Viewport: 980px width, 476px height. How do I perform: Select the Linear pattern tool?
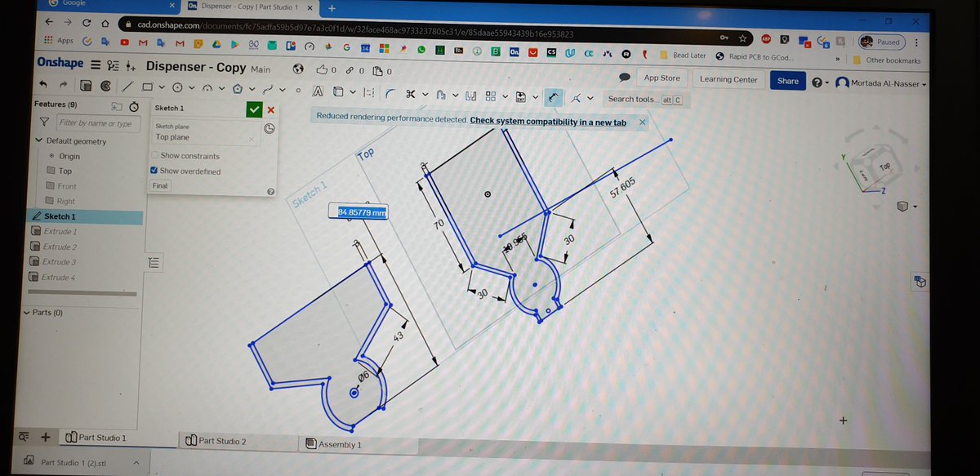[491, 96]
